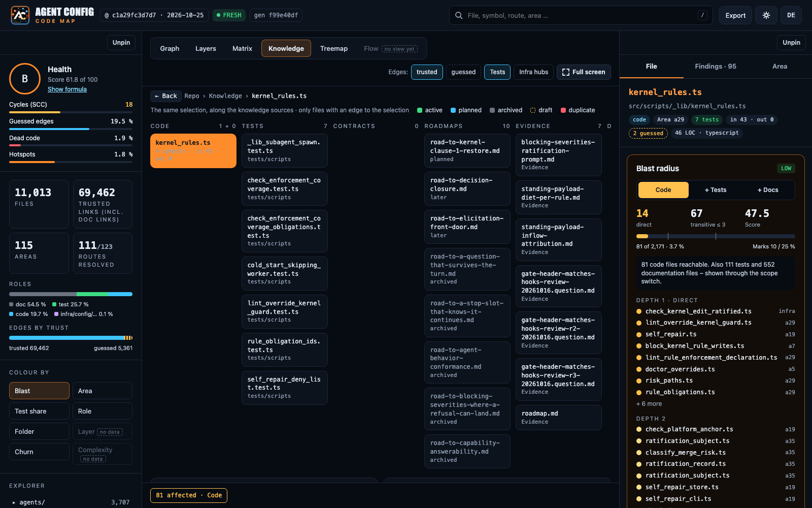Select + Tests scope in Blast radius

pyautogui.click(x=716, y=190)
